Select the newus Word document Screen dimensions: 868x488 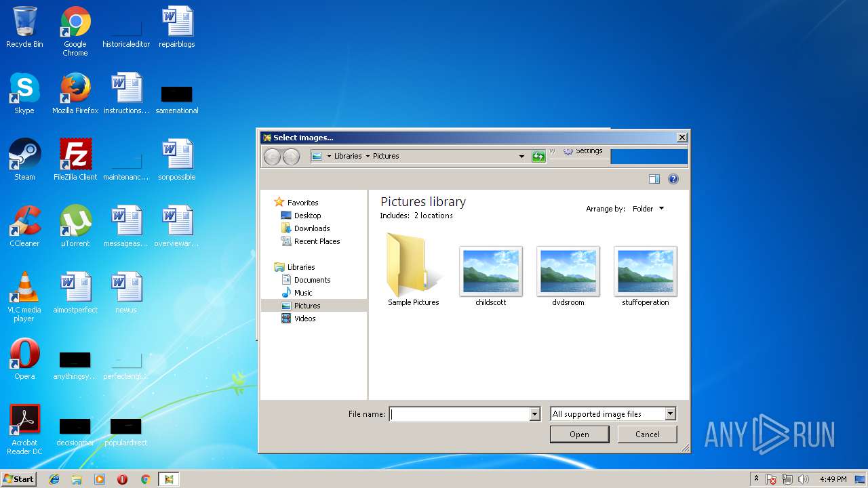coord(126,293)
